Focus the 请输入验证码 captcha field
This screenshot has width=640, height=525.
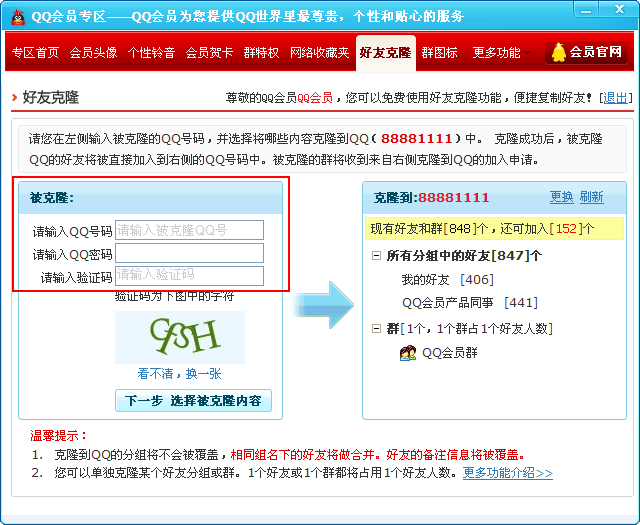189,276
